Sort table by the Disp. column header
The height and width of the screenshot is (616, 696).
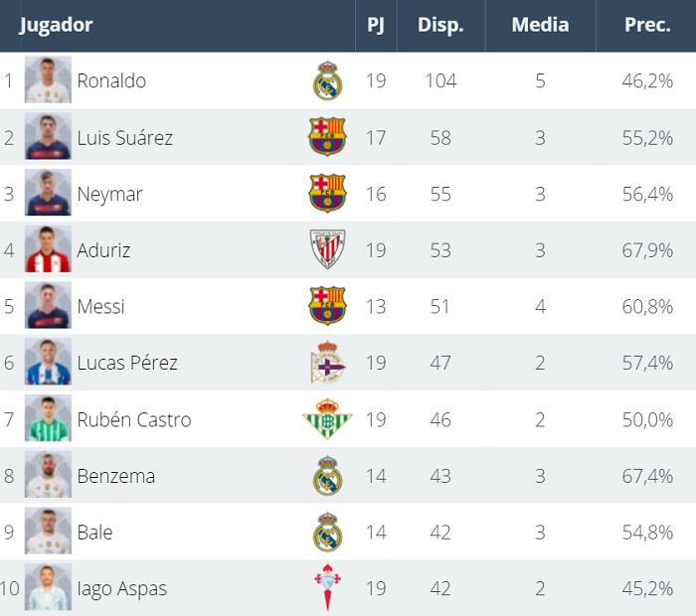[440, 26]
